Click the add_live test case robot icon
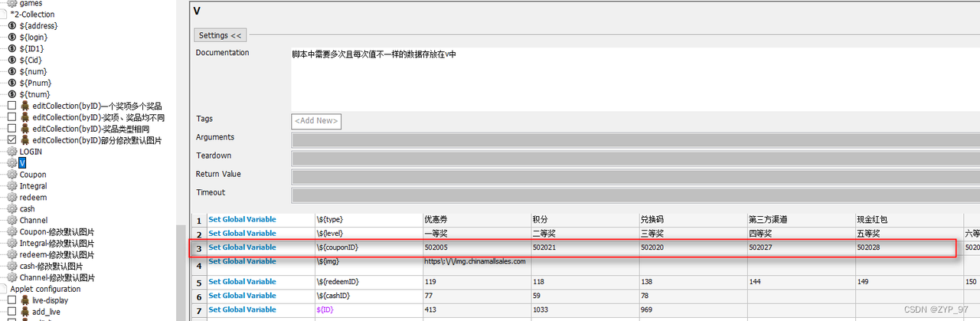This screenshot has height=321, width=980. click(25, 312)
